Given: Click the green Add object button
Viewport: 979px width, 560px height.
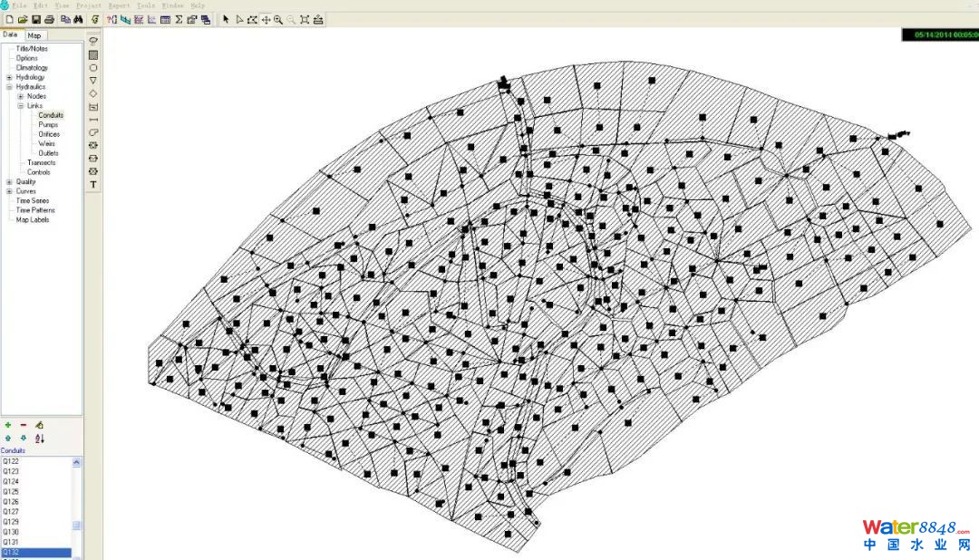Looking at the screenshot, I should [x=8, y=425].
